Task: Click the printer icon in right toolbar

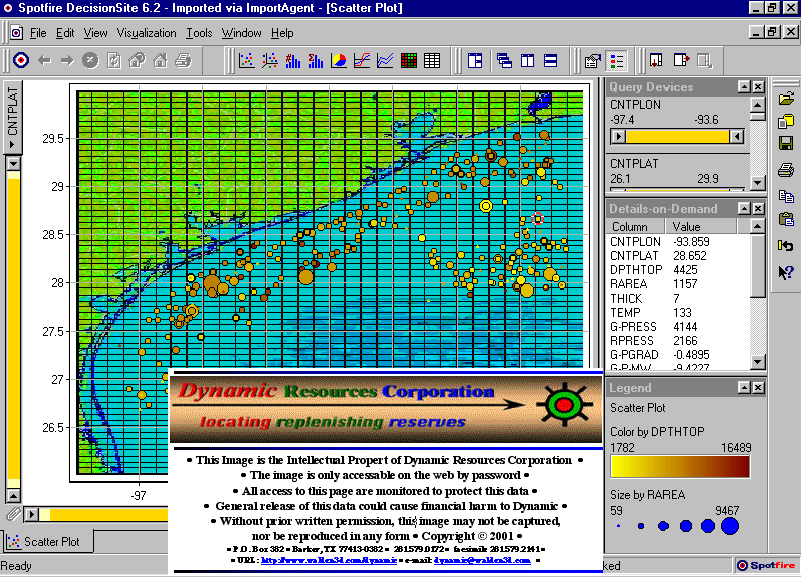Action: [x=786, y=168]
